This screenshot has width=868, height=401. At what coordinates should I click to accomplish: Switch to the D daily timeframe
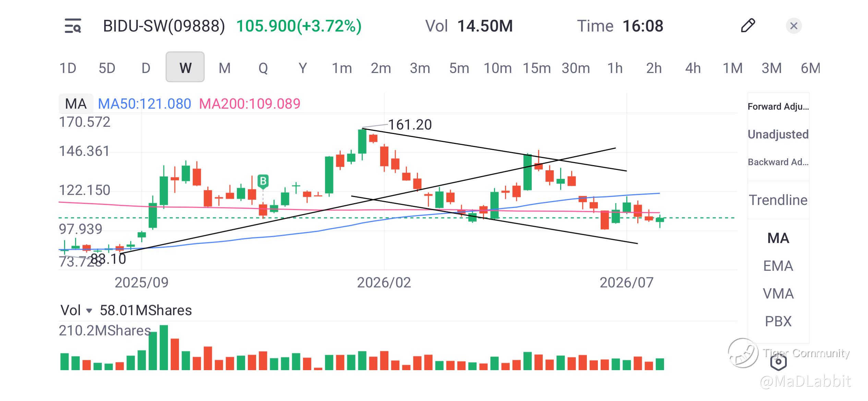click(146, 68)
